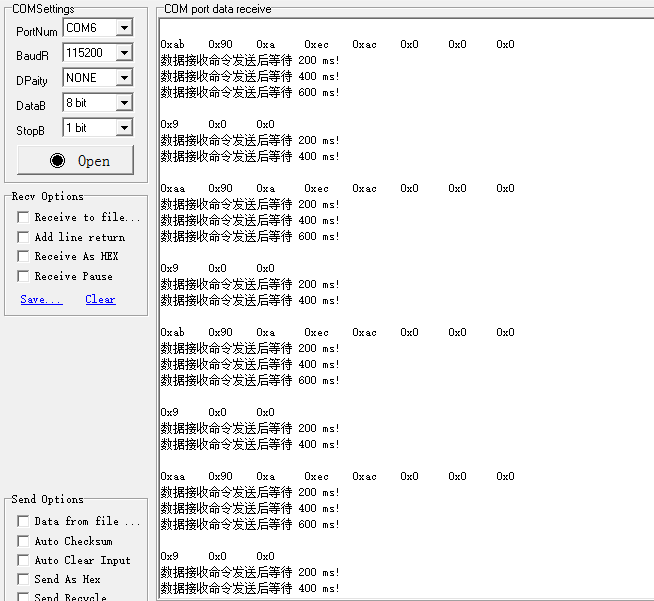Click the Save... link in Recv Options
This screenshot has height=601, width=654.
[x=41, y=299]
